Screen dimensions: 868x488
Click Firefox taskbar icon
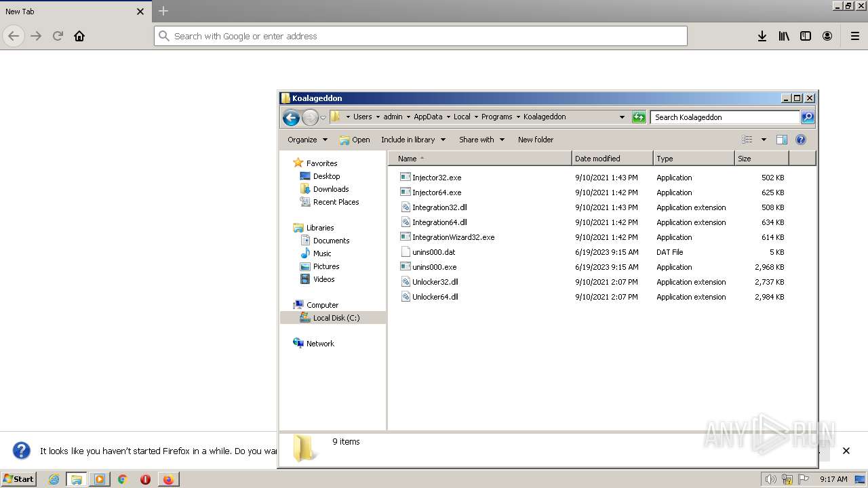tap(168, 479)
